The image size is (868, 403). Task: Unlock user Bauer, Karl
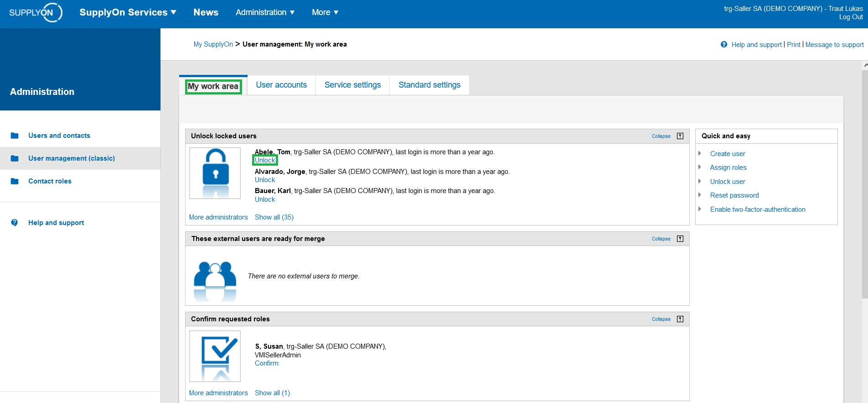coord(265,199)
